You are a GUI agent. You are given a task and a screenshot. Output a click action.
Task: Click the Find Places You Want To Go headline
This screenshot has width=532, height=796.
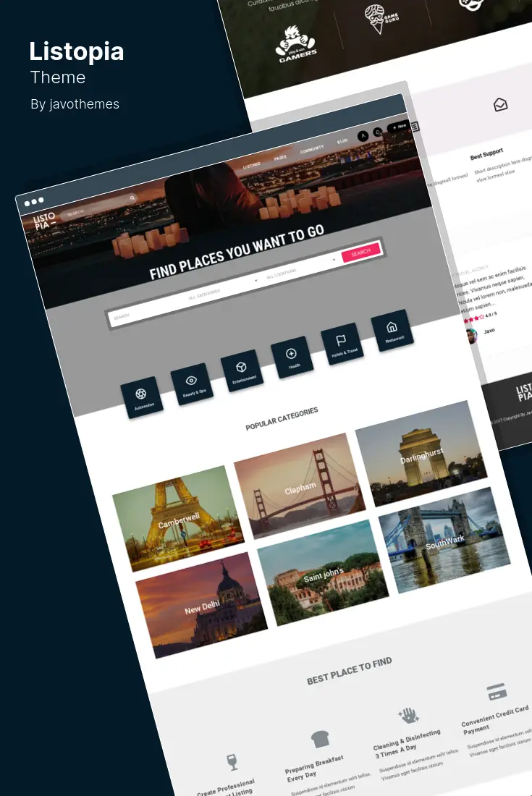(237, 253)
